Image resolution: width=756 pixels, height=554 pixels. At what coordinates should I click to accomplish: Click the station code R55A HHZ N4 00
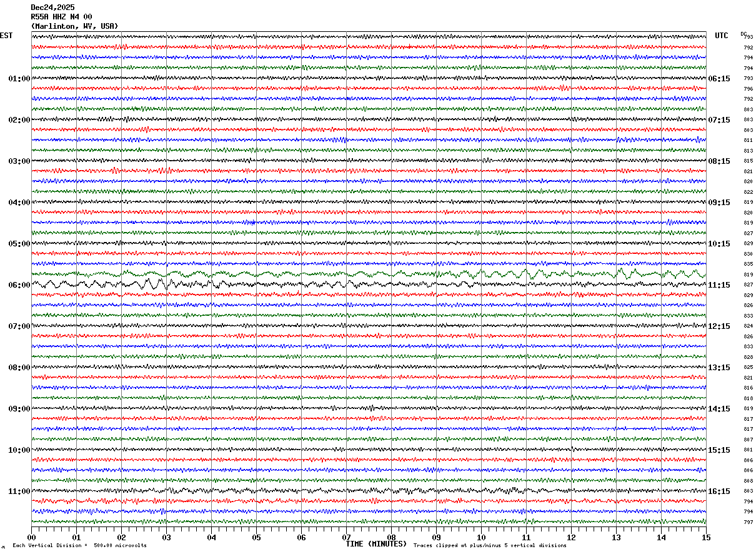point(61,17)
